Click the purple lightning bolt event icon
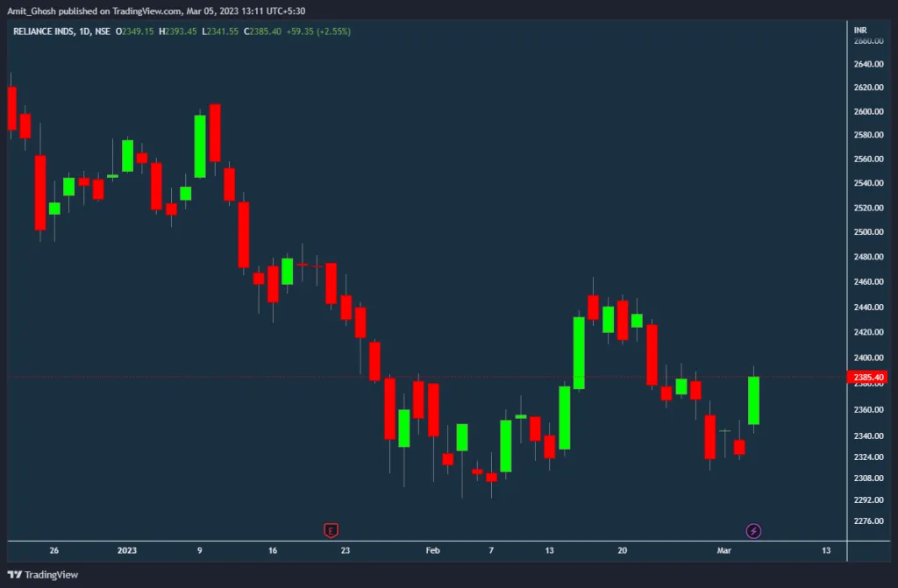Viewport: 898px width, 588px height. (x=753, y=530)
